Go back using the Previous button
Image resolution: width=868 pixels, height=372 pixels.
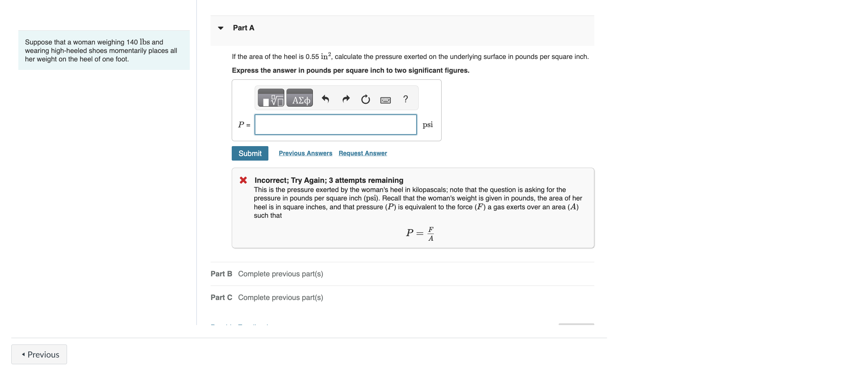point(39,354)
